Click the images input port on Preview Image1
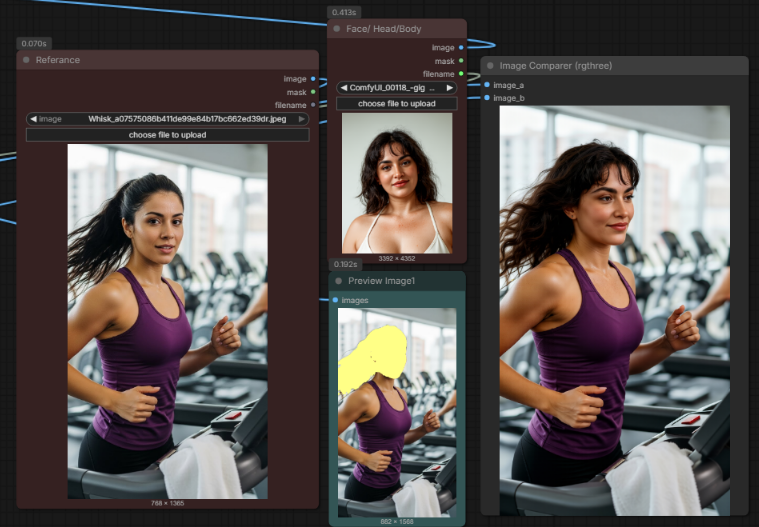Viewport: 759px width, 527px height. tap(335, 300)
